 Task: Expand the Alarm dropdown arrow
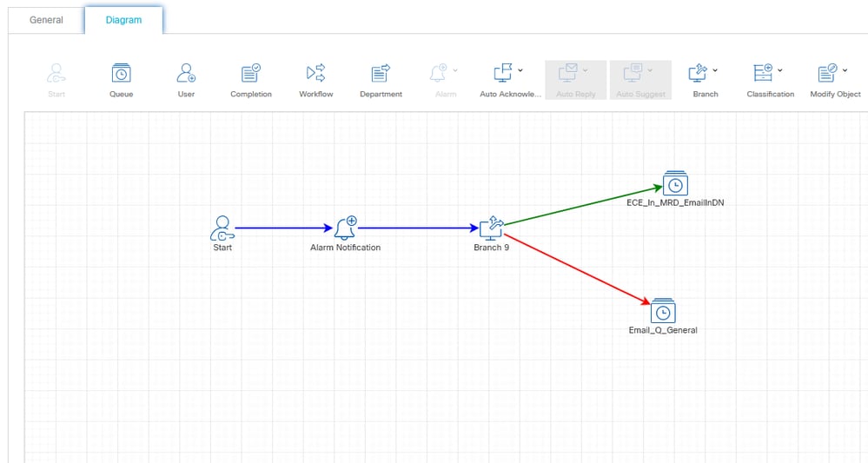455,70
